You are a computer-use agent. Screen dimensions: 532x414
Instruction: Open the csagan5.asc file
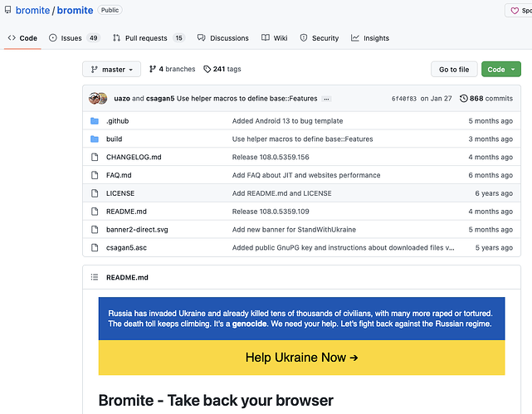[126, 248]
